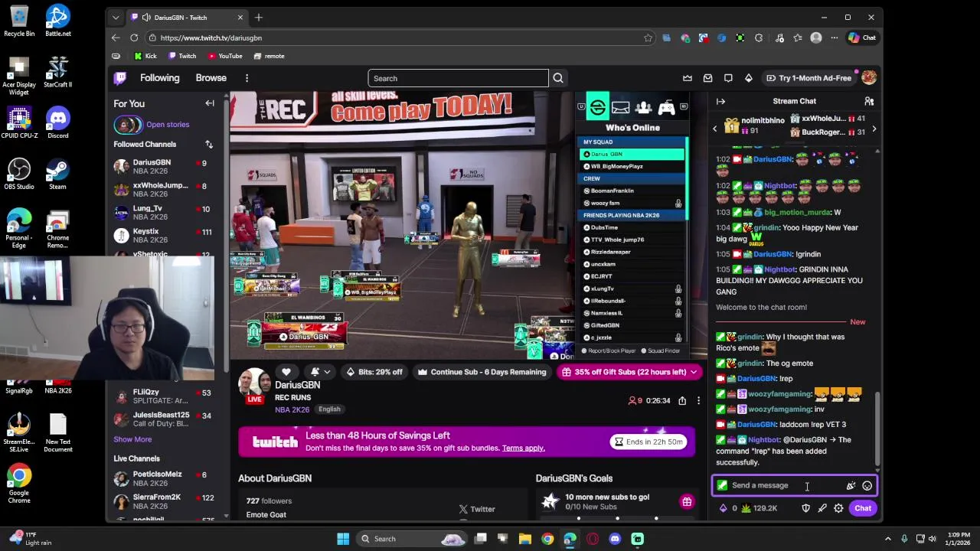The width and height of the screenshot is (980, 551).
Task: Sort followed channels with arrows icon
Action: coord(209,144)
